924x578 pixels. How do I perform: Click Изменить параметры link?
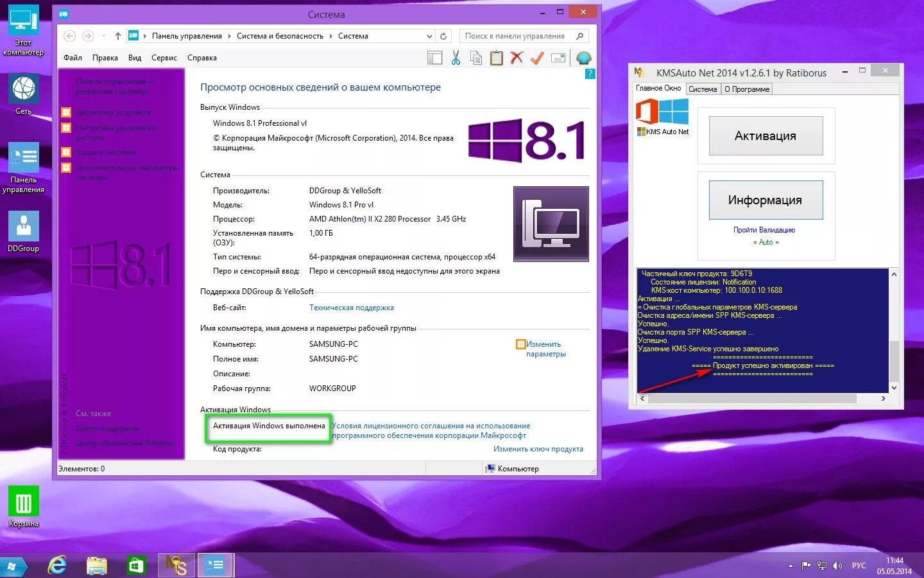click(x=545, y=349)
